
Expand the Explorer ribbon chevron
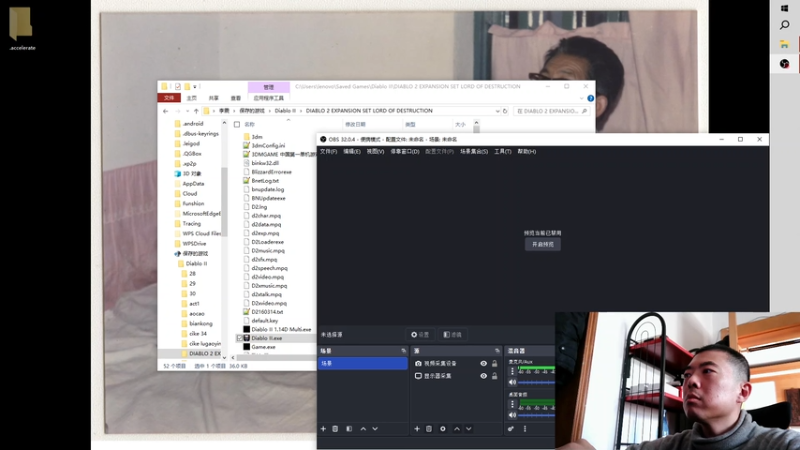coord(582,98)
